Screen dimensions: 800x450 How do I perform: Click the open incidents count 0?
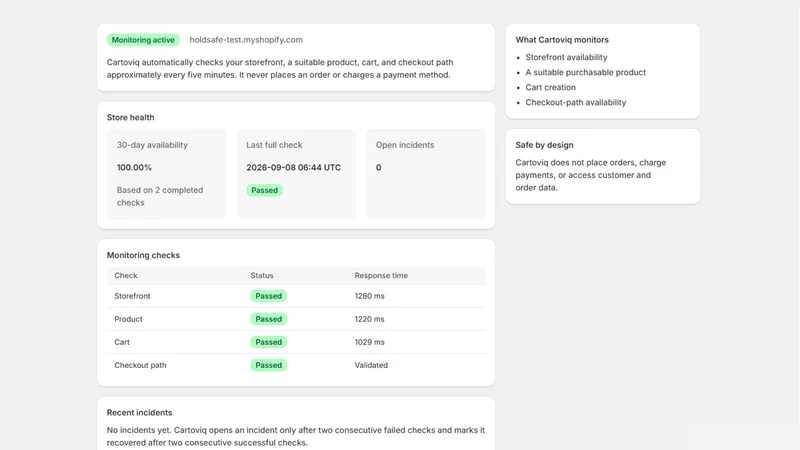click(379, 167)
